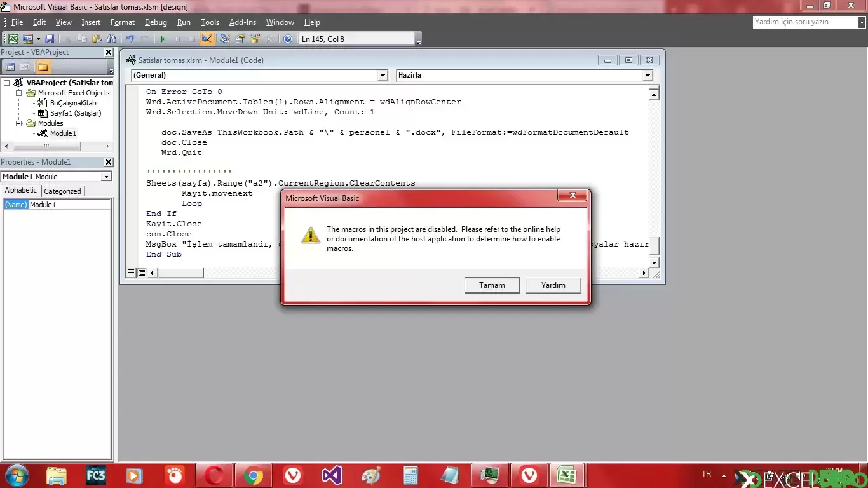Open the Windows Start button
The width and height of the screenshot is (868, 488).
click(x=17, y=475)
